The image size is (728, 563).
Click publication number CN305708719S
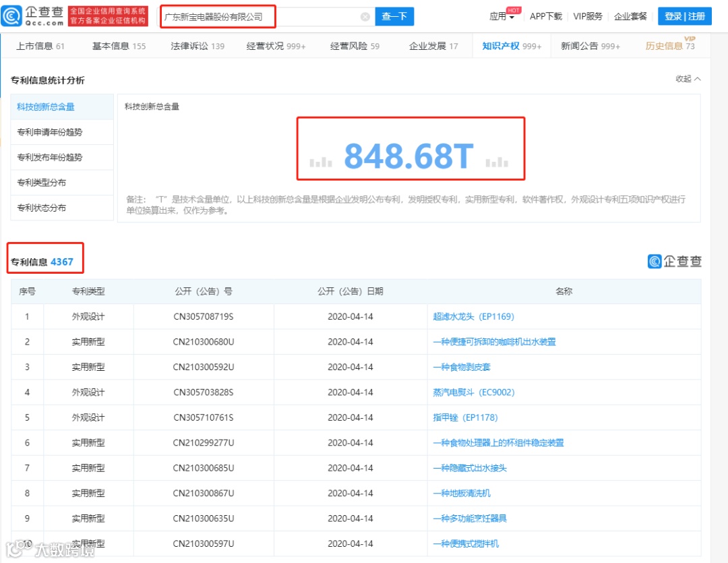tap(204, 316)
